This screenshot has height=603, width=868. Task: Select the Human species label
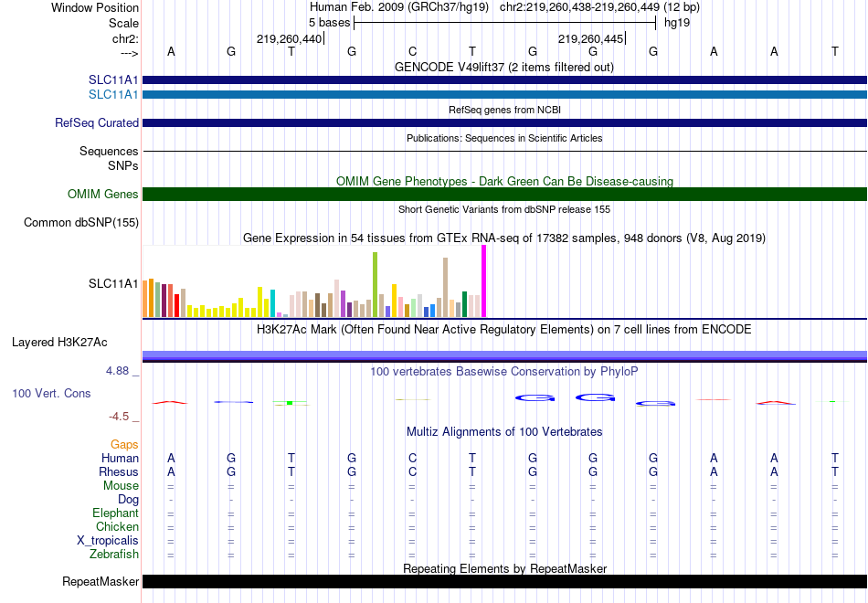point(120,458)
